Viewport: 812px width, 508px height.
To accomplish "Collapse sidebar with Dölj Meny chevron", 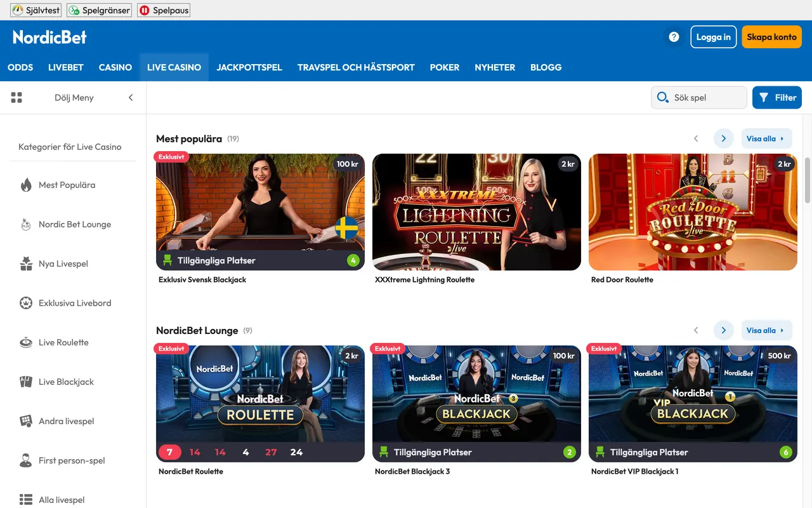I will click(131, 97).
